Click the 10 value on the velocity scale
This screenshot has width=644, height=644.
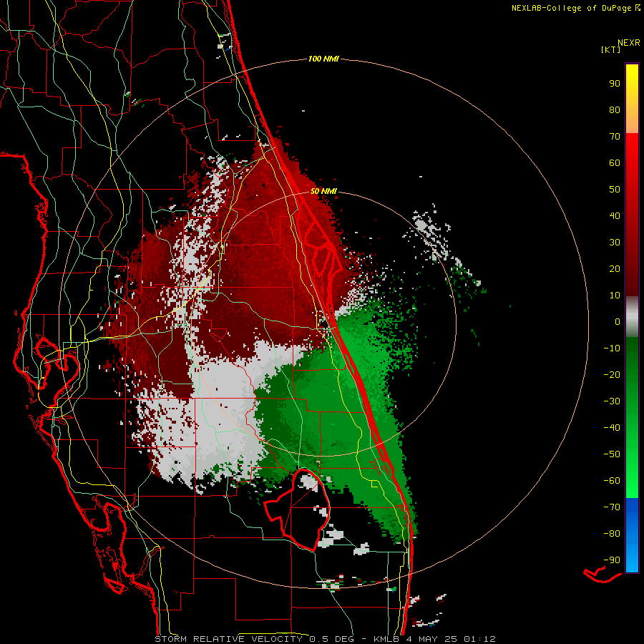615,296
